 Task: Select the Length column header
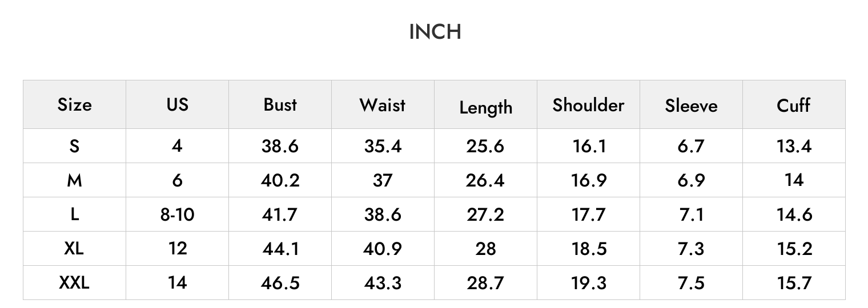[x=485, y=108]
